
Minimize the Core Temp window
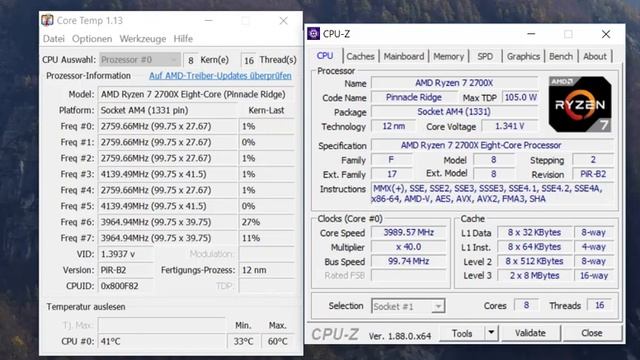click(208, 20)
